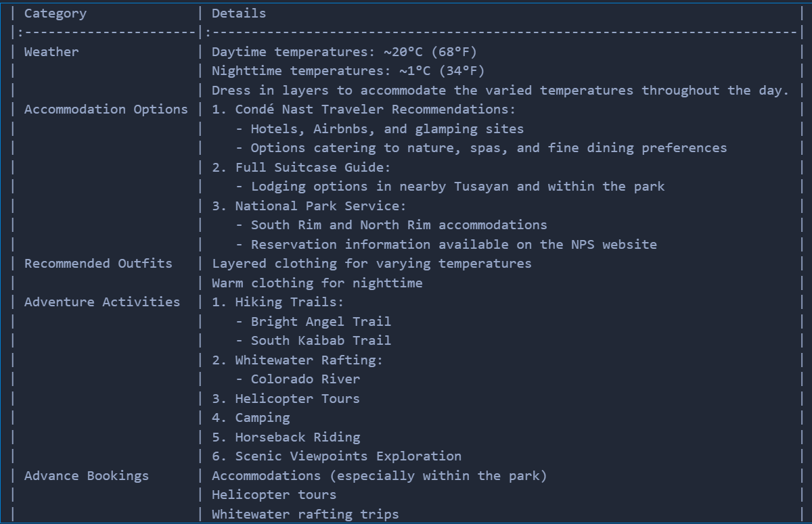Click the Recommended Outfits label
This screenshot has width=812, height=524.
tap(98, 264)
